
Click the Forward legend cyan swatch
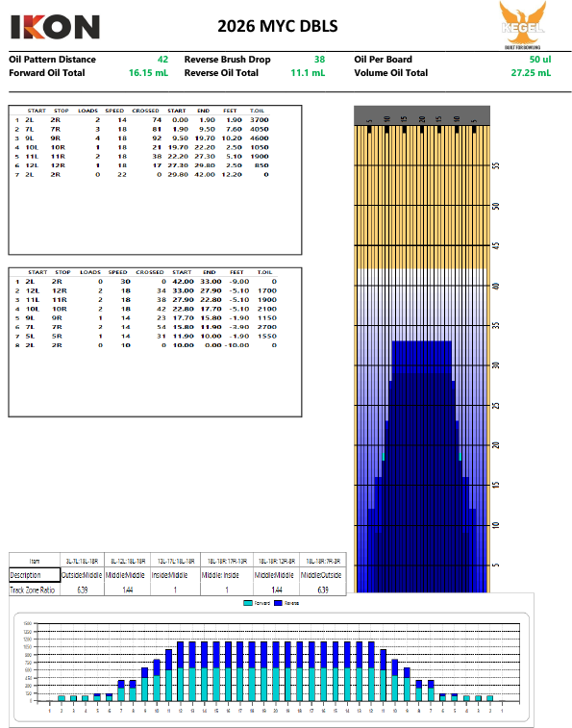click(248, 603)
